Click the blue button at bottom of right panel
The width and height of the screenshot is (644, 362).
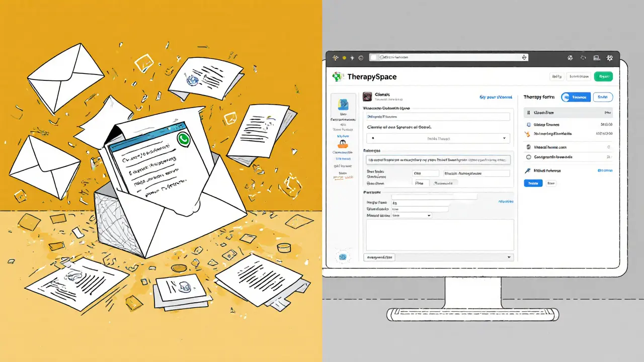pyautogui.click(x=533, y=184)
